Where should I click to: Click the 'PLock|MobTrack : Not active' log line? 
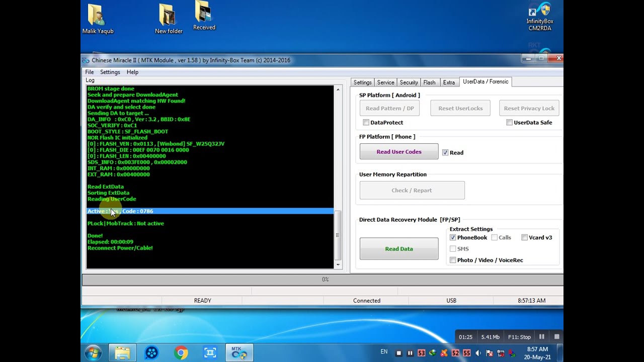pyautogui.click(x=126, y=223)
